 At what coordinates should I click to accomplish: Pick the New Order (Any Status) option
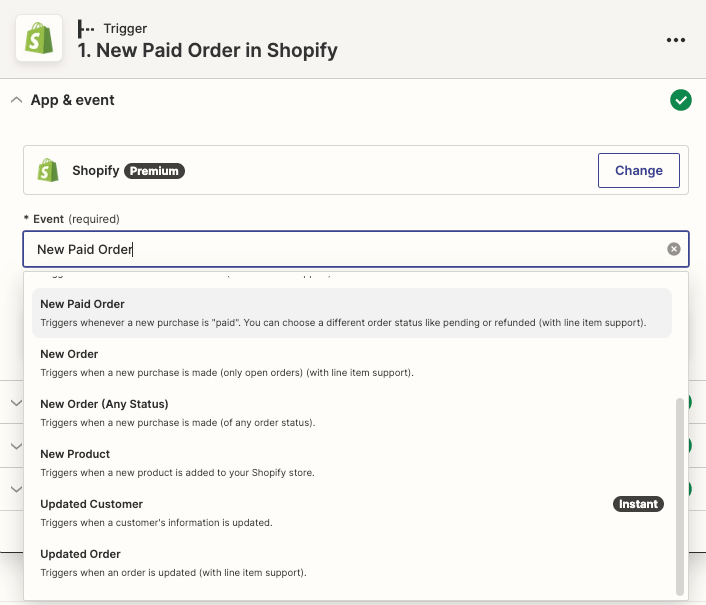tap(352, 413)
